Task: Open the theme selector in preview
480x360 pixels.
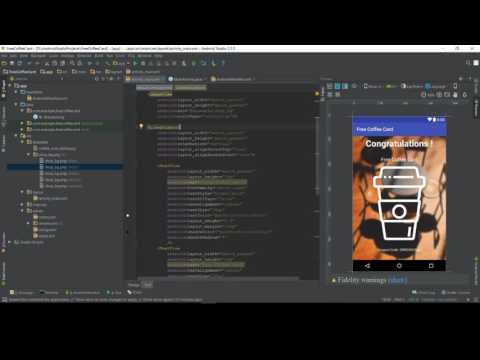Action: [411, 86]
